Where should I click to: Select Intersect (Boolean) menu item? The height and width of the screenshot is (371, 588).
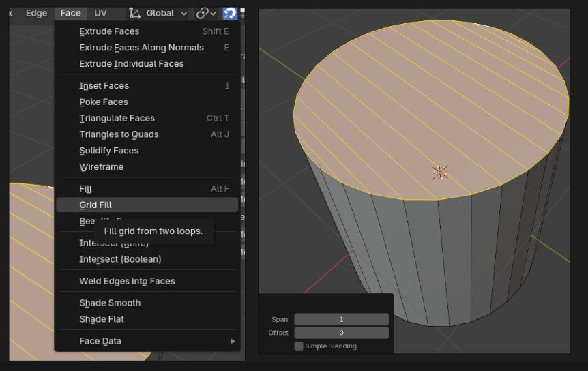(120, 259)
